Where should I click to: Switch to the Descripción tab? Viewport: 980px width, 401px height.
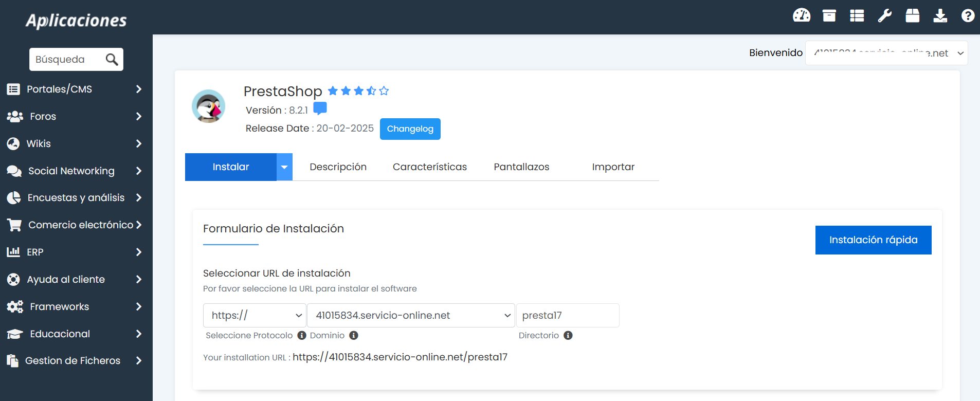tap(338, 167)
